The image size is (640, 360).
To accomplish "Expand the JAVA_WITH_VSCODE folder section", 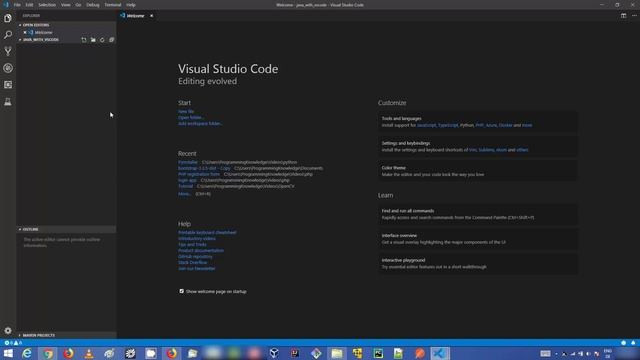I will (x=40, y=40).
